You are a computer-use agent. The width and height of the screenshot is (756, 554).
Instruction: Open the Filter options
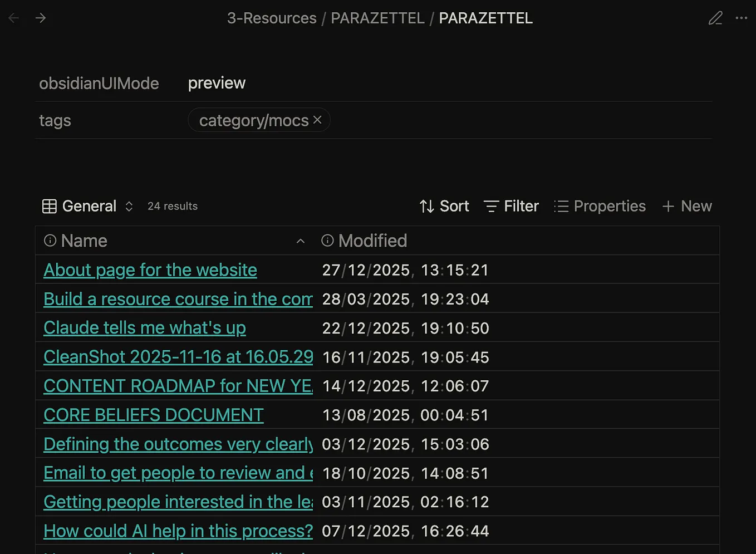(511, 206)
